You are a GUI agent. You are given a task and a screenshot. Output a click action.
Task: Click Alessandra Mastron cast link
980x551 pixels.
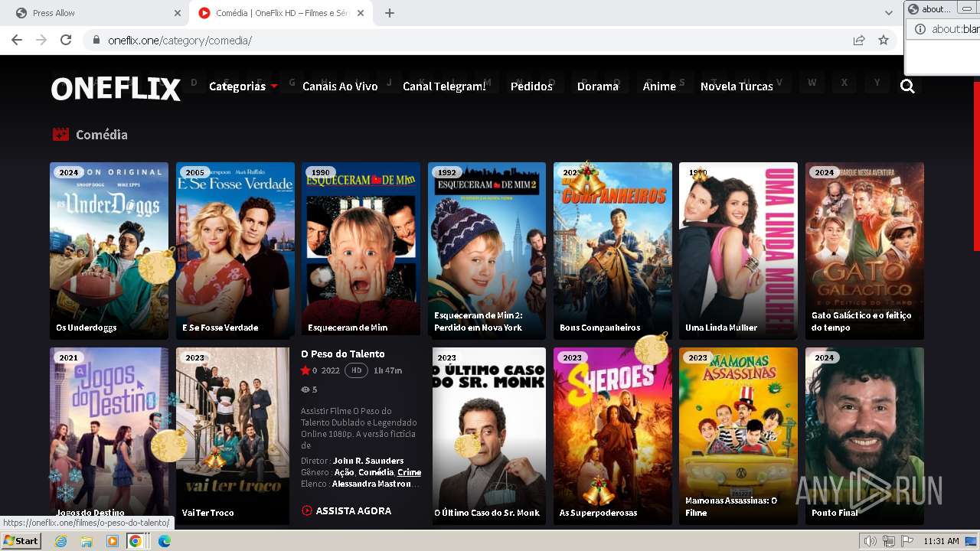point(371,484)
